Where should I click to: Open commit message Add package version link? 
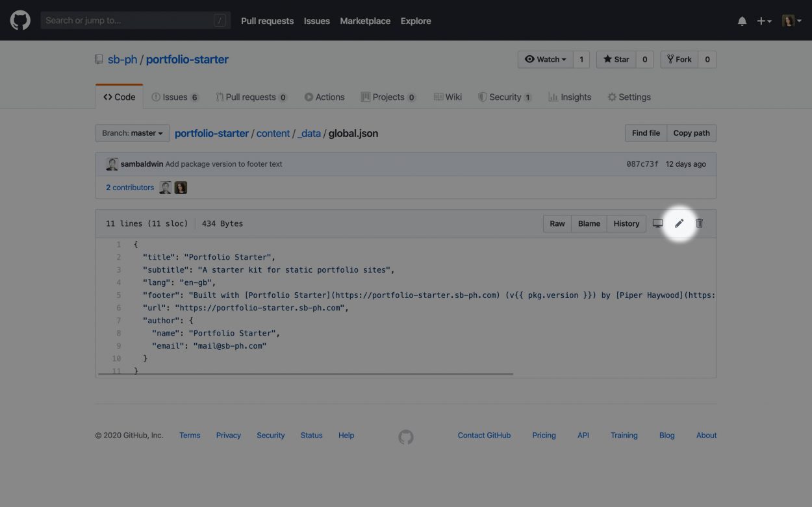click(224, 164)
